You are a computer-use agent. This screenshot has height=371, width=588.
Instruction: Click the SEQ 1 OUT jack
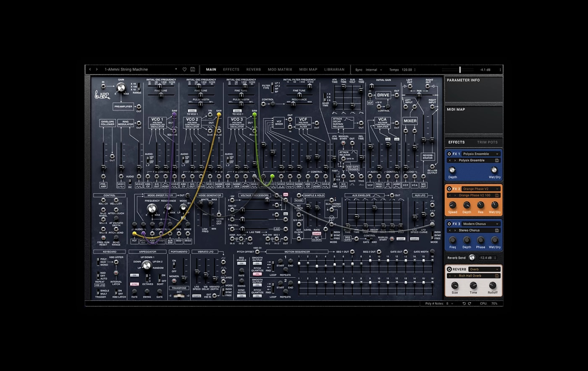[352, 252]
